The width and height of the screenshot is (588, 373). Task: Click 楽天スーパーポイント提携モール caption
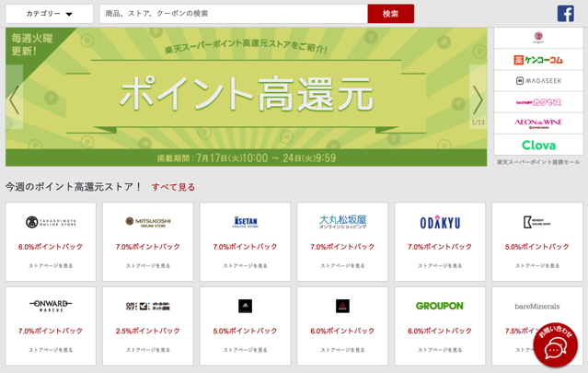(538, 162)
